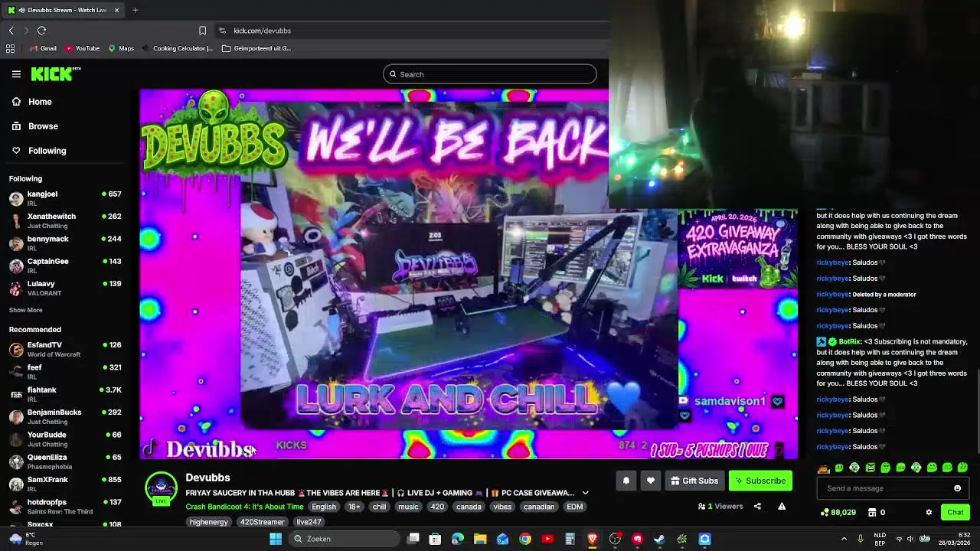The width and height of the screenshot is (980, 551).
Task: Expand Show more under Following
Action: 26,310
